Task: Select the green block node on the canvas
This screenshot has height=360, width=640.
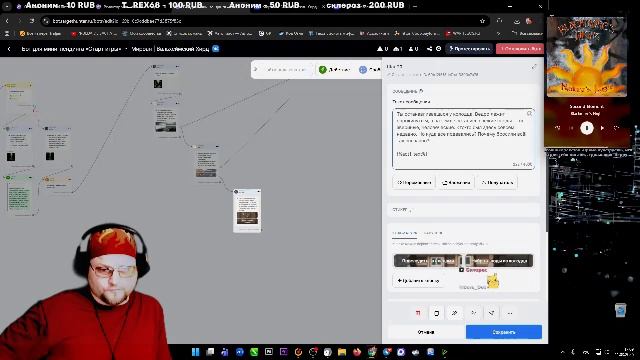Action: point(19,195)
